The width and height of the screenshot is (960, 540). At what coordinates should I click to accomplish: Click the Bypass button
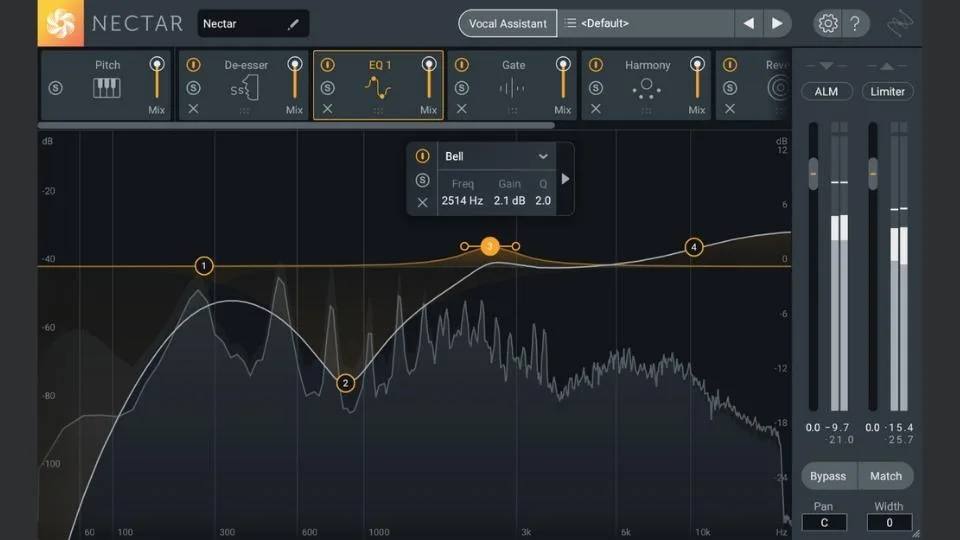pyautogui.click(x=828, y=476)
